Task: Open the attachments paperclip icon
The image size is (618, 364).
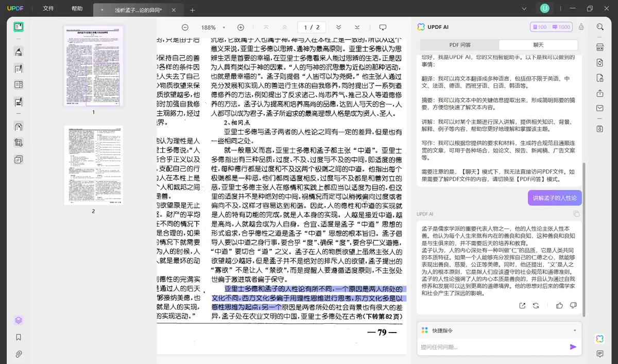Action: click(19, 354)
